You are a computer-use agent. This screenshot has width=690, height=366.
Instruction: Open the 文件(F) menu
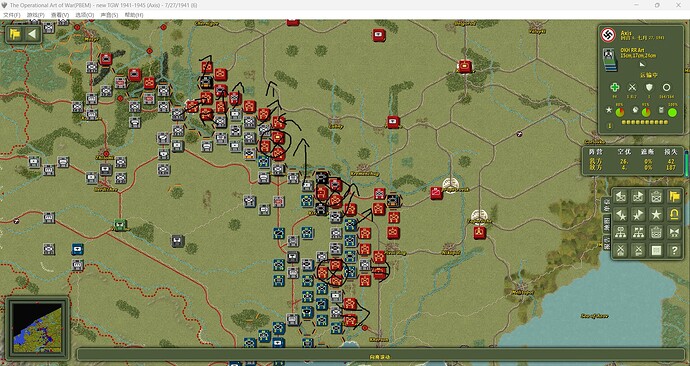point(11,15)
